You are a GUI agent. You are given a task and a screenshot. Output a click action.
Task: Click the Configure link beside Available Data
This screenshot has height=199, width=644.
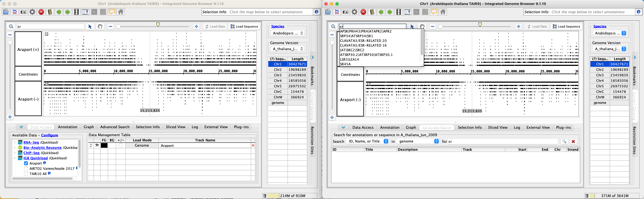point(49,135)
